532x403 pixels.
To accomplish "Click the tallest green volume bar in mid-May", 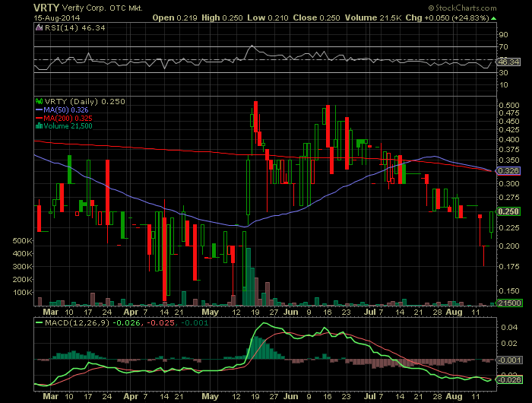I will [x=248, y=277].
